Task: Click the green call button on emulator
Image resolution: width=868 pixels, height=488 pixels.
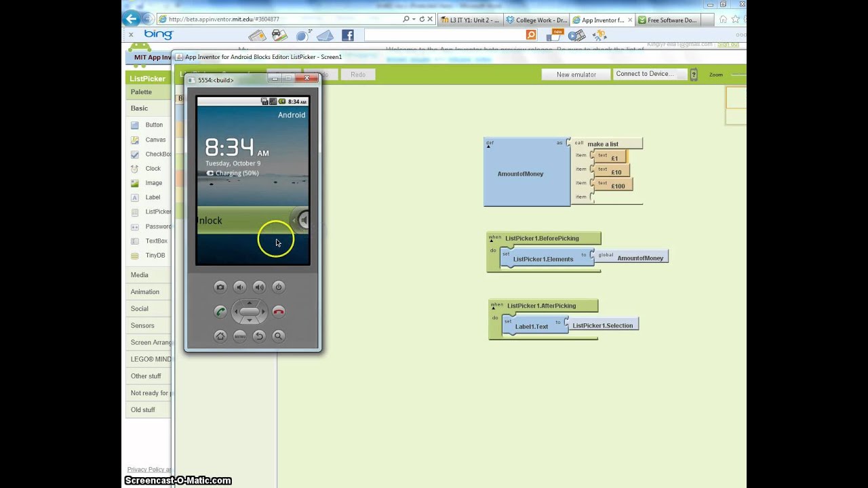Action: point(220,312)
